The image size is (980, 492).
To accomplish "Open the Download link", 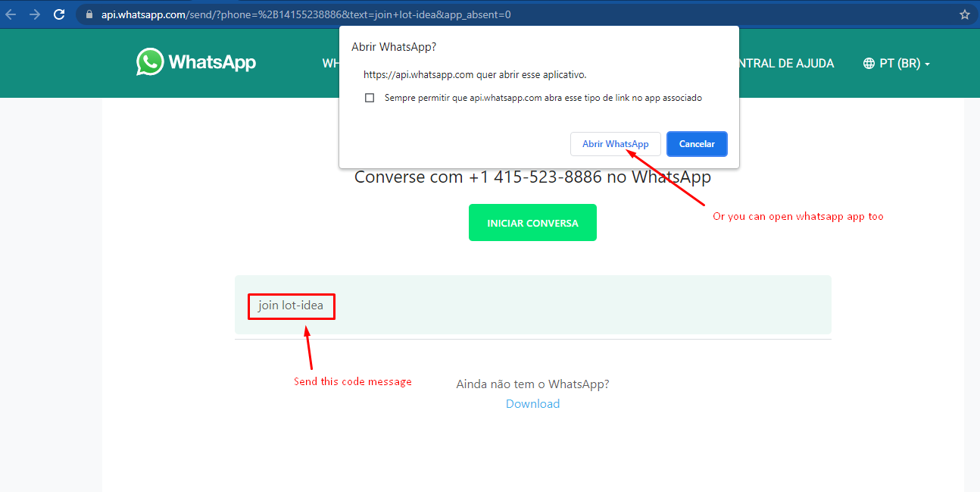I will pyautogui.click(x=532, y=403).
